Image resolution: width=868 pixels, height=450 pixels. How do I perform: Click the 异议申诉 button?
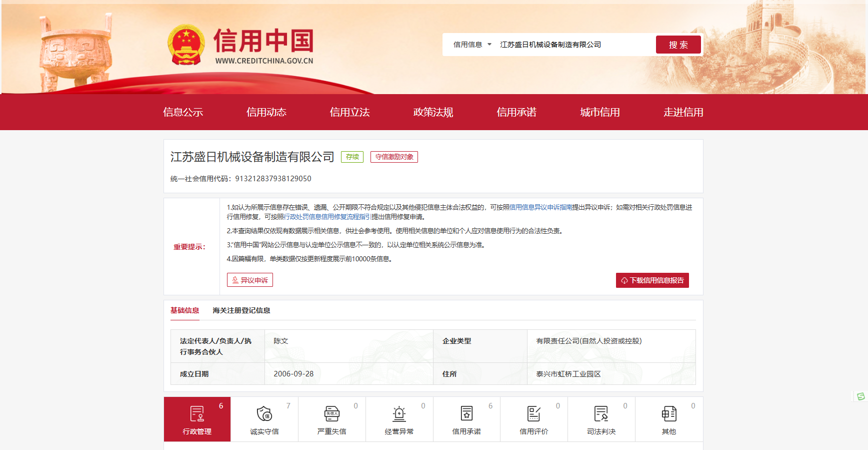[250, 280]
